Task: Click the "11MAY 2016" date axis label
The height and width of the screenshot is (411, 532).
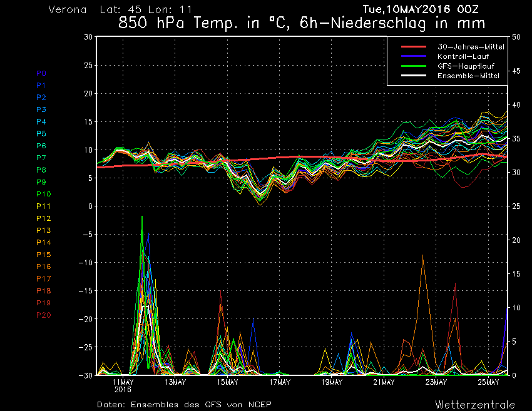Action: (x=123, y=386)
